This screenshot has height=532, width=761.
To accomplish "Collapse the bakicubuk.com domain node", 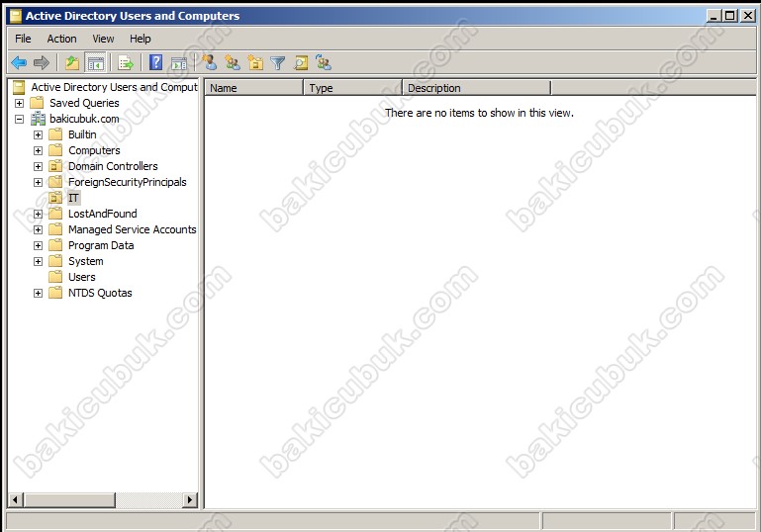I will pos(19,119).
